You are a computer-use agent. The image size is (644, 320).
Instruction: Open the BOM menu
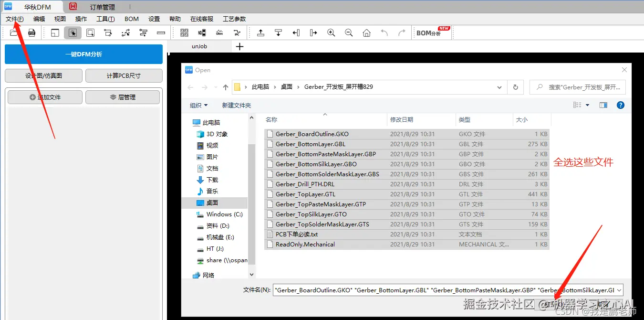pyautogui.click(x=132, y=19)
